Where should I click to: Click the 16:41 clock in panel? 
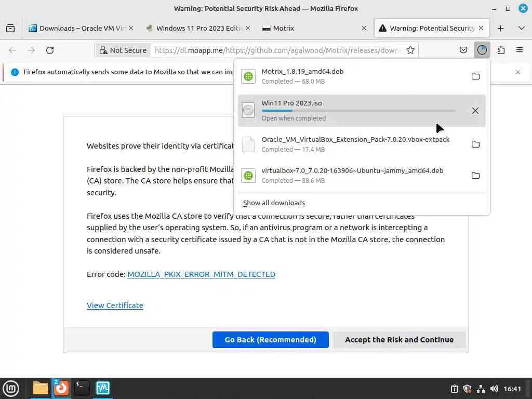(512, 389)
